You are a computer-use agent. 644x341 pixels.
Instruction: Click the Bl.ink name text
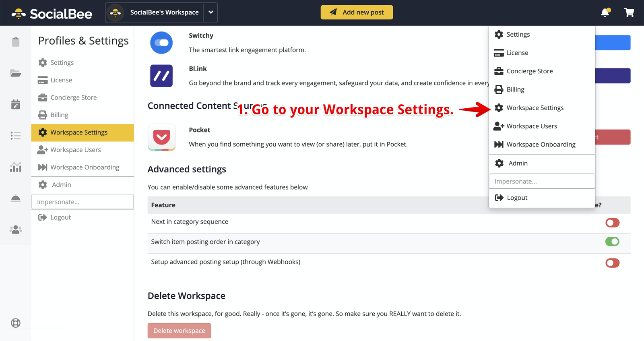coord(198,68)
